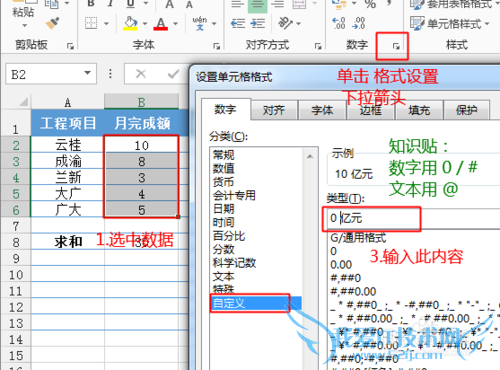Select 会计专用 in the category list
This screenshot has width=500, height=370.
tap(234, 195)
